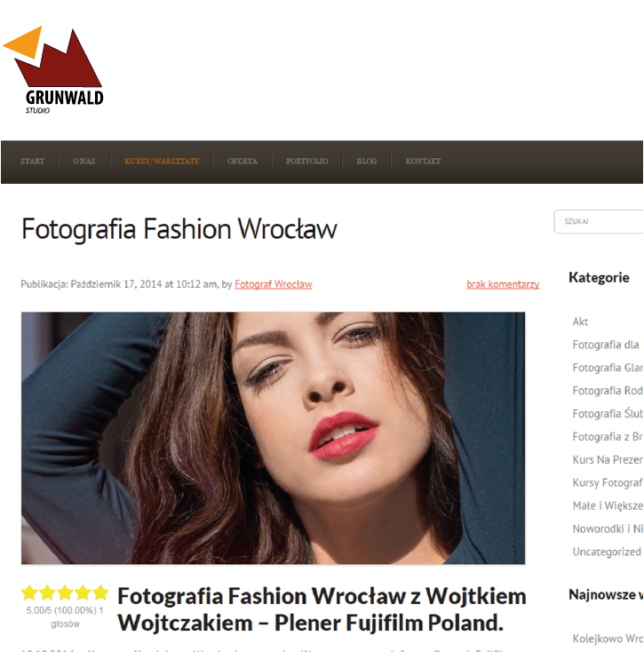Select the third rating star
This screenshot has height=652, width=644.
[65, 592]
